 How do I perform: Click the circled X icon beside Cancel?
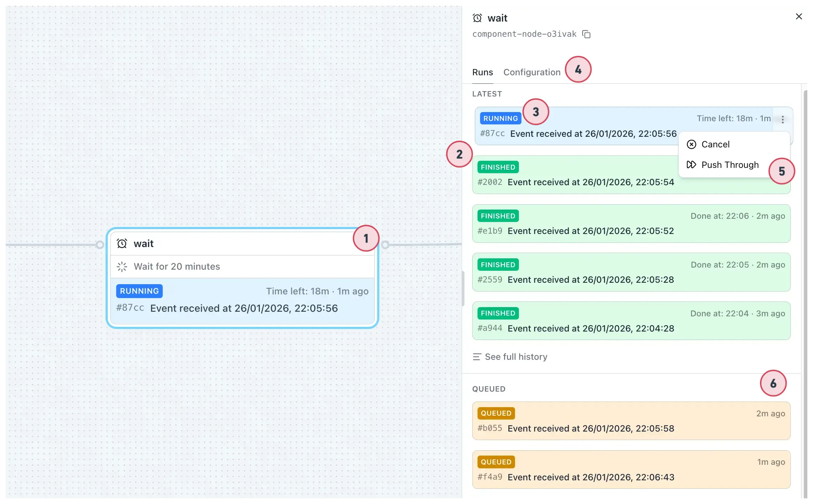pyautogui.click(x=692, y=144)
